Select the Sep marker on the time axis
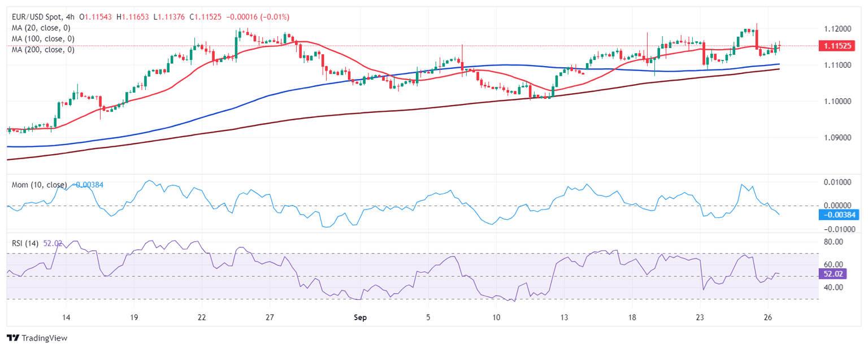Image resolution: width=868 pixels, height=349 pixels. click(x=360, y=317)
